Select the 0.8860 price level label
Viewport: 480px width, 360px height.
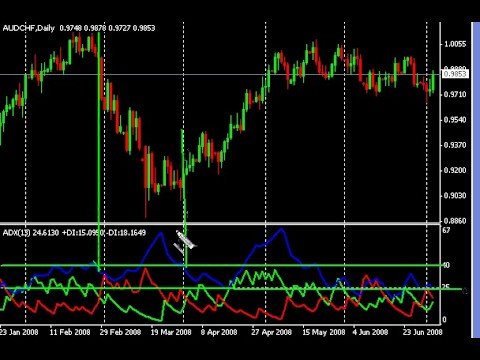455,221
